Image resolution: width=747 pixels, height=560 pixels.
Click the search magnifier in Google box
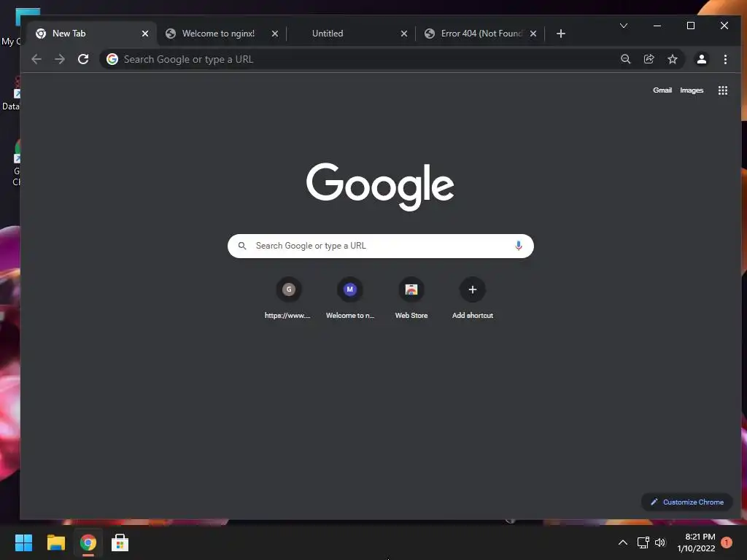[x=242, y=246]
